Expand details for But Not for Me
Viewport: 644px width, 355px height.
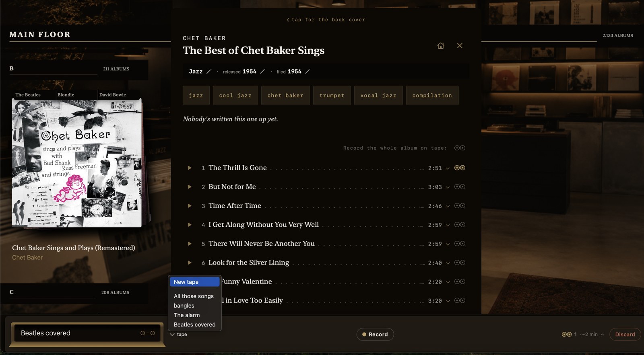click(x=448, y=187)
